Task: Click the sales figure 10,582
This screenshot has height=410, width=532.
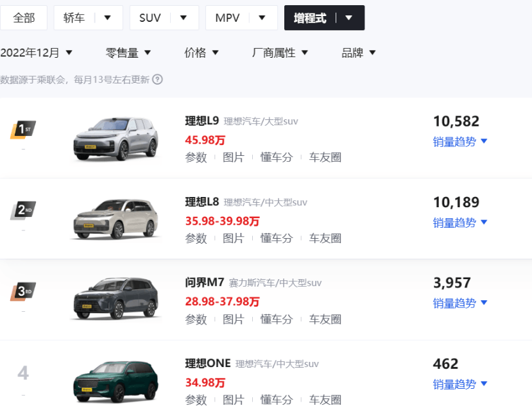Action: coord(456,121)
